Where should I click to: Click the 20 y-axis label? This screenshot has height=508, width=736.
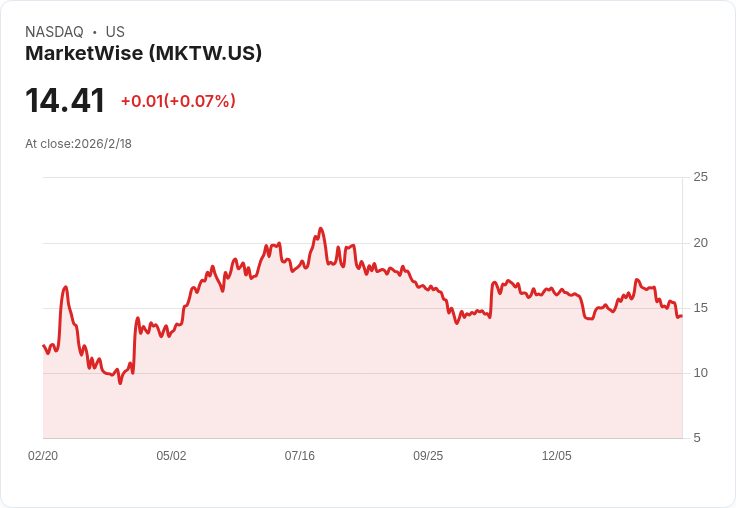tap(700, 243)
